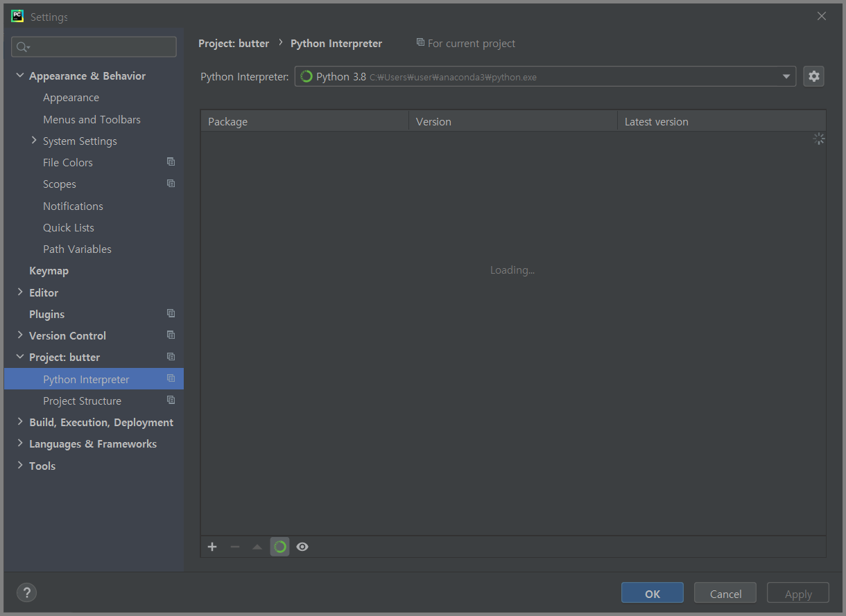Viewport: 846px width, 616px height.
Task: Click the project icon beside Project: butter
Action: 171,357
